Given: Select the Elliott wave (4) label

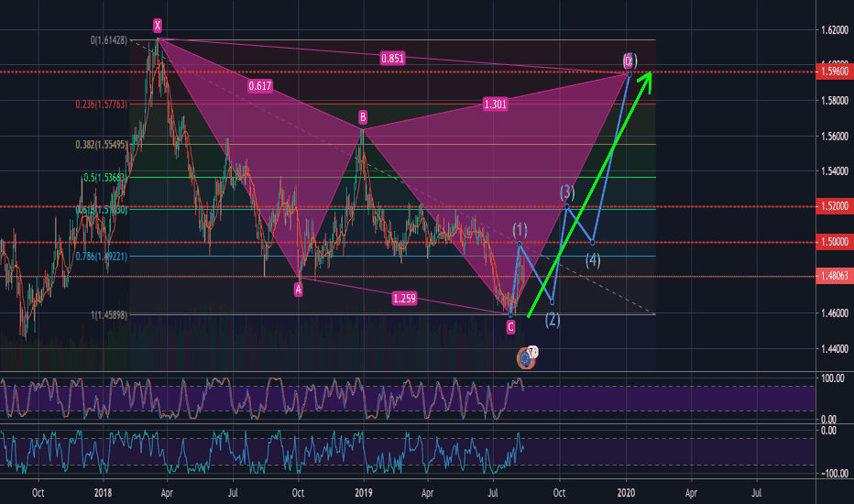Looking at the screenshot, I should click(x=593, y=260).
